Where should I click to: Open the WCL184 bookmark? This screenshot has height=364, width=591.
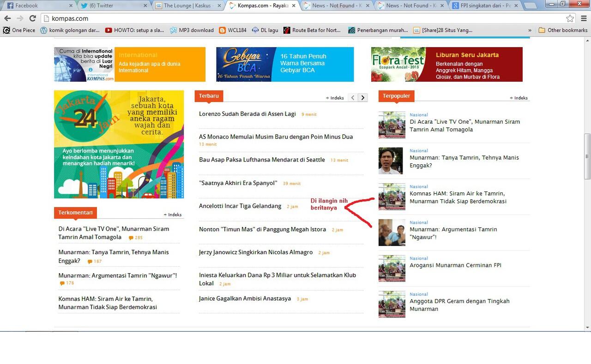click(x=233, y=30)
